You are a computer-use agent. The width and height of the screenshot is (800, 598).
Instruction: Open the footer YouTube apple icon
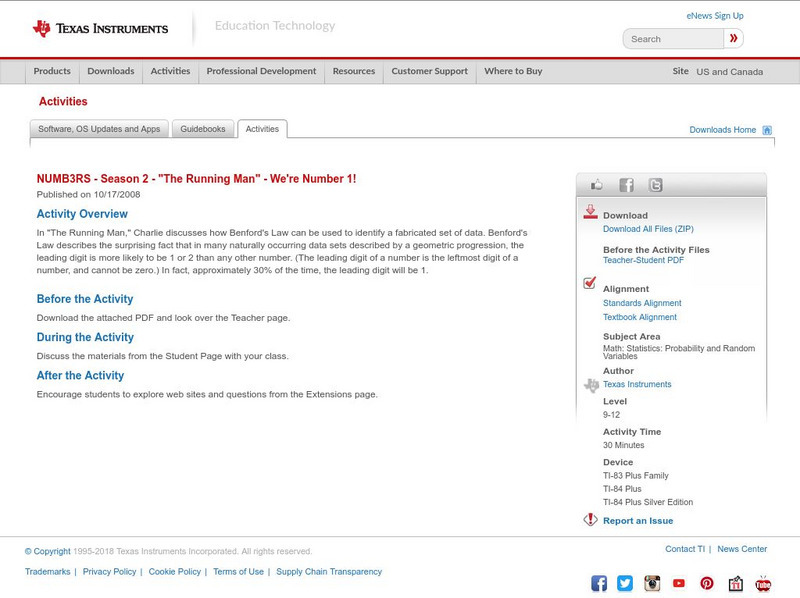(x=763, y=583)
